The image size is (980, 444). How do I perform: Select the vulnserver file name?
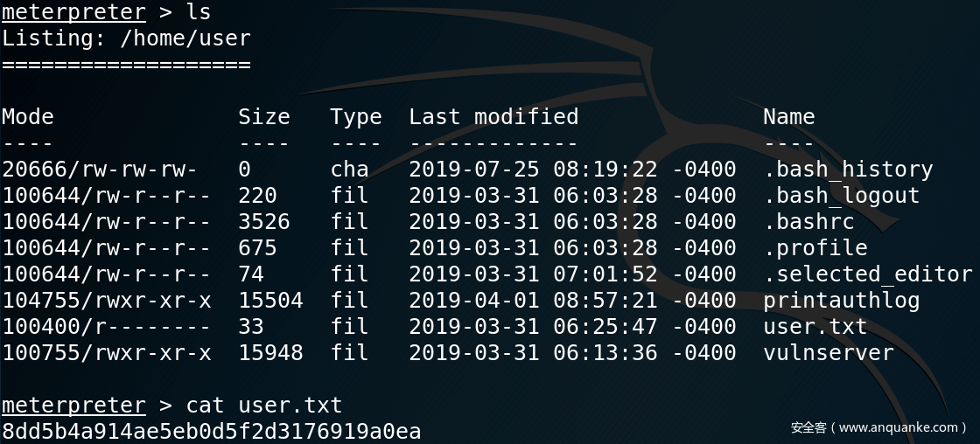pos(828,353)
